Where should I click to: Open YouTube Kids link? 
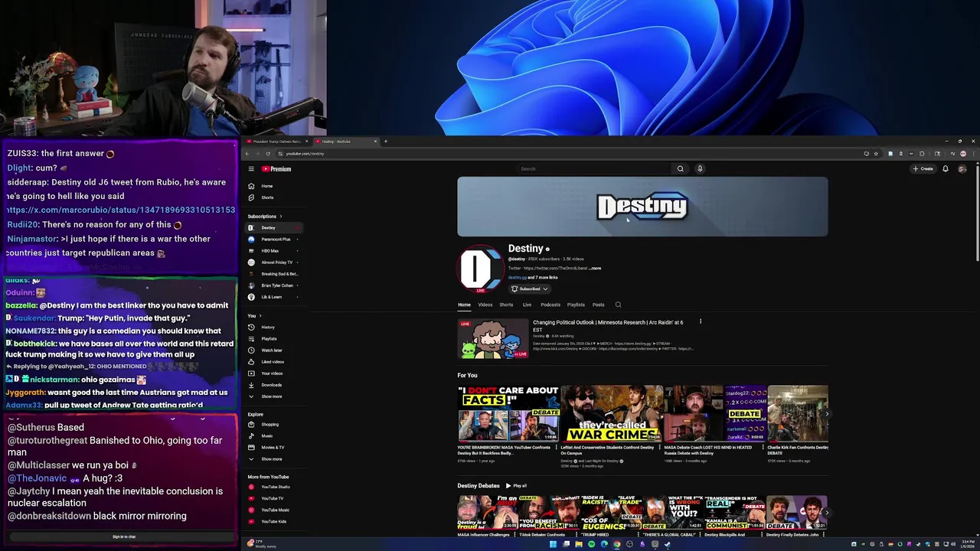[273, 521]
